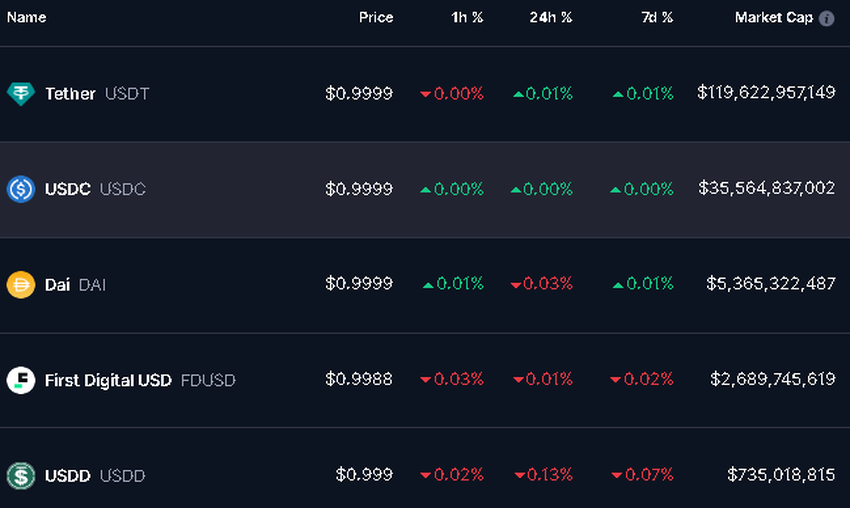Viewport: 850px width, 508px height.
Task: Sort by 7d % change column
Action: tap(657, 17)
